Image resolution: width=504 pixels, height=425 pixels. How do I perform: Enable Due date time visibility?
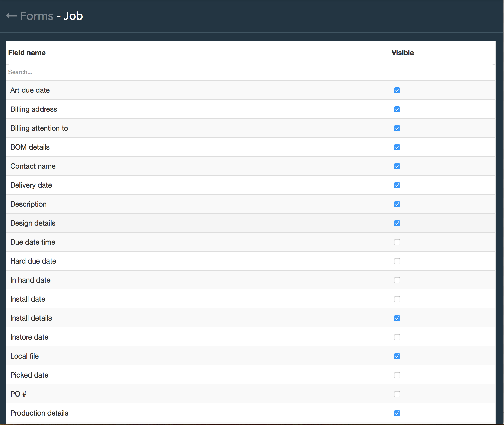(397, 242)
